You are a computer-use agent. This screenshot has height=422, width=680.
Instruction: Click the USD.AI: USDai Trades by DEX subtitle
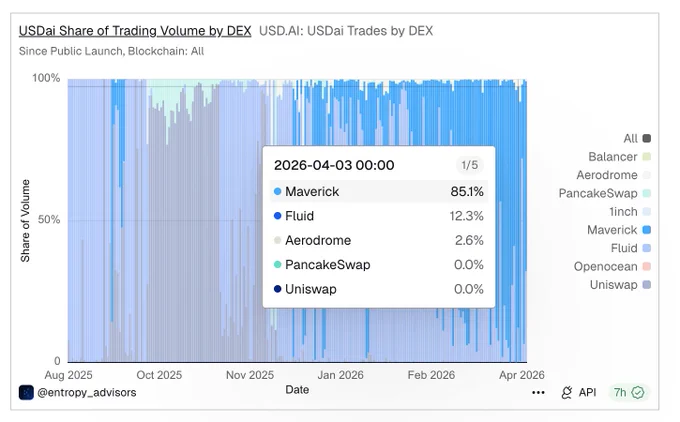346,31
